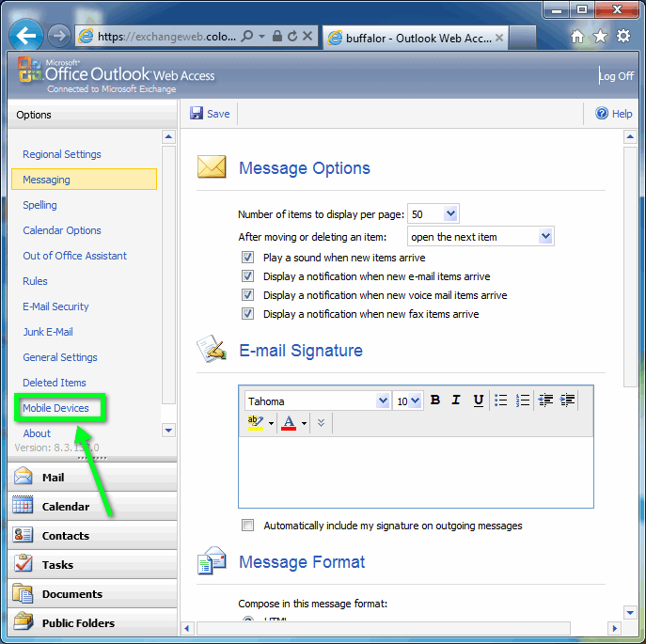Click the Calendar navigation icon
This screenshot has height=644, width=646.
24,506
